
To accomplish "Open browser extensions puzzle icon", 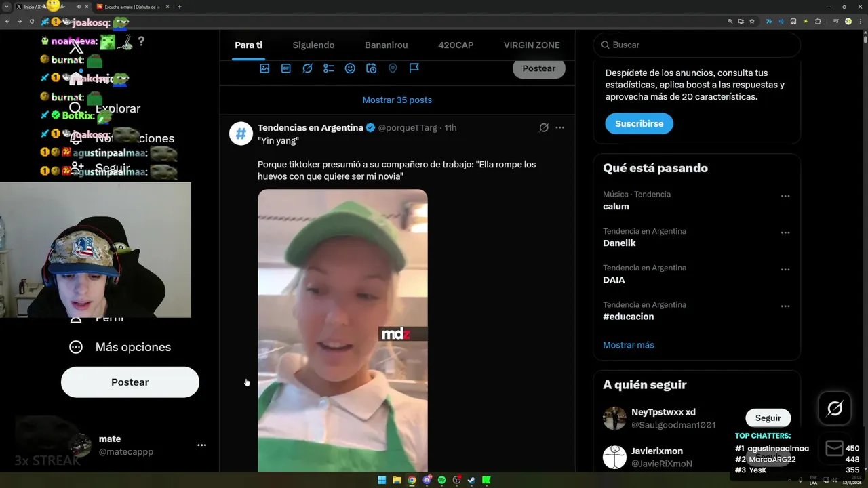I will pyautogui.click(x=818, y=22).
